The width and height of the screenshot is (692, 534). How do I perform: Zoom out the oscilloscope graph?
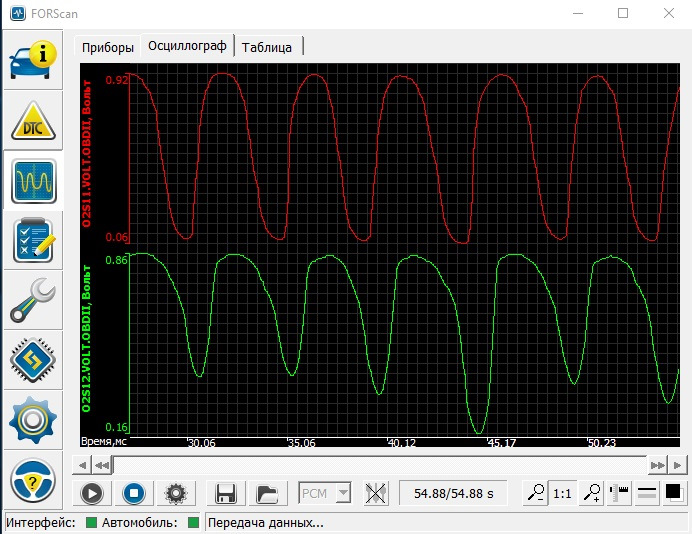[x=537, y=493]
